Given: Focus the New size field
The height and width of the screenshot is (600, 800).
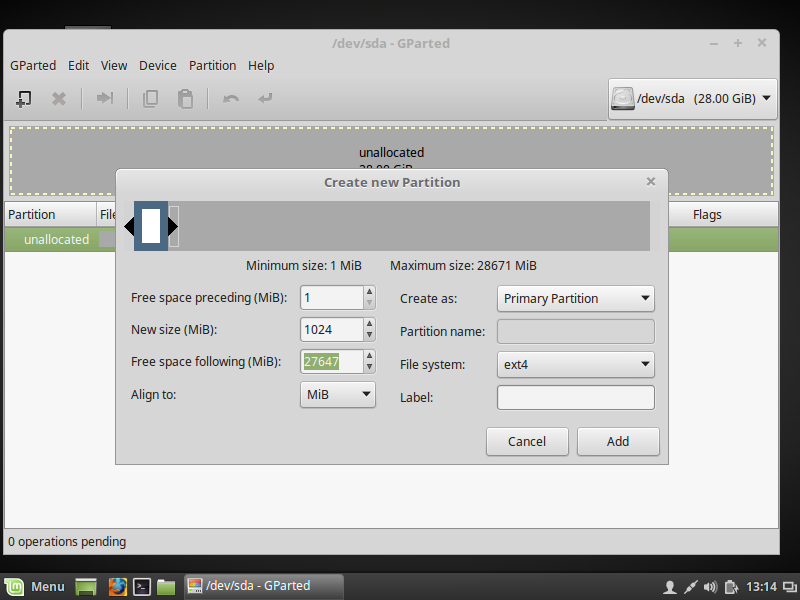Looking at the screenshot, I should [x=332, y=330].
